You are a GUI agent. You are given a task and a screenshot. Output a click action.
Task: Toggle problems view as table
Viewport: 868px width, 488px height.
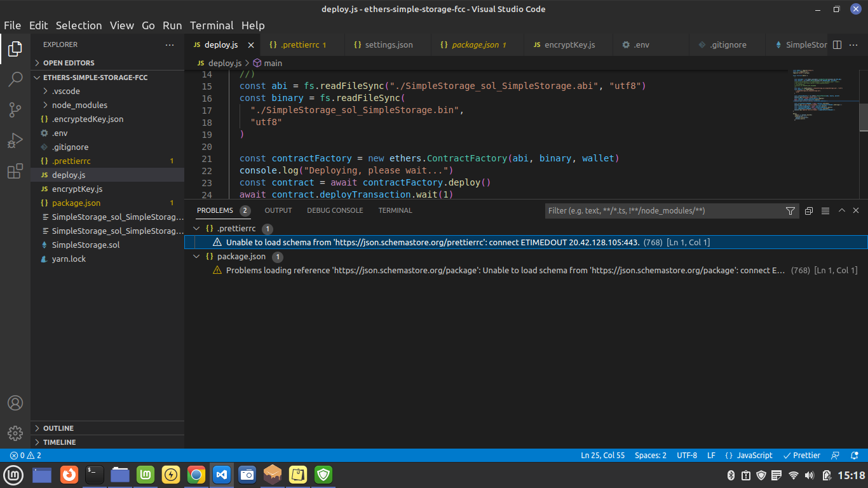(x=825, y=211)
